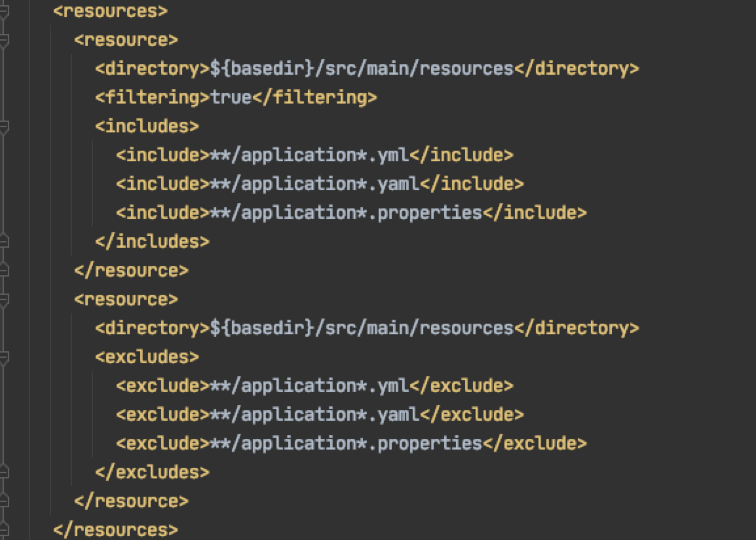Click fold-end marker beside closing resources tag

[3, 530]
